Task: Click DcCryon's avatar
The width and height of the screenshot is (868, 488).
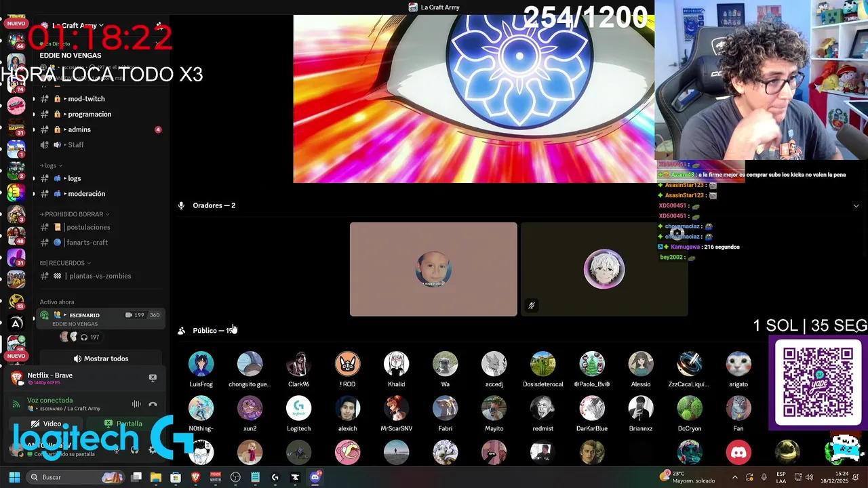Action: pyautogui.click(x=689, y=409)
